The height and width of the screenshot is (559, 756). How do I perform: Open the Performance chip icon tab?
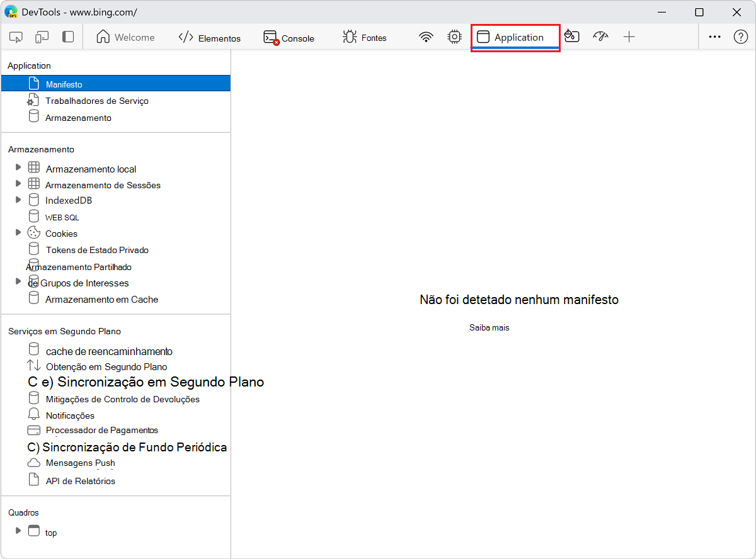click(454, 37)
